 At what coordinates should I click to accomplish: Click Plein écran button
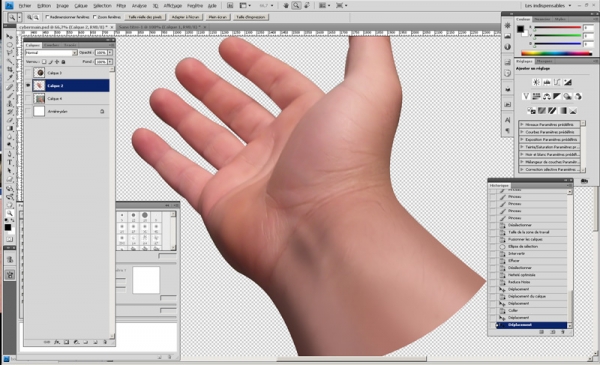pos(218,17)
